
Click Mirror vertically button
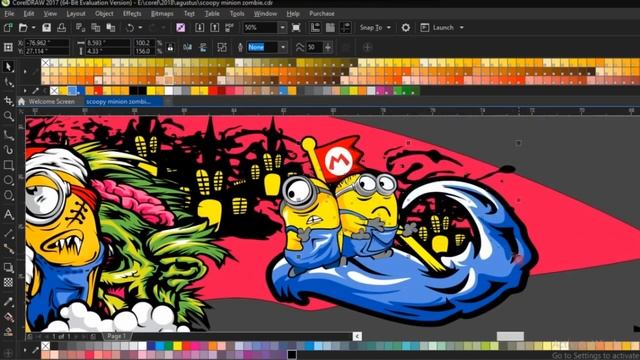[203, 47]
